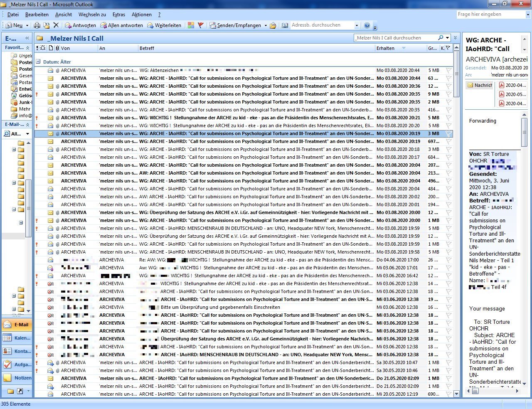Click the Antworten reply button

tap(81, 25)
